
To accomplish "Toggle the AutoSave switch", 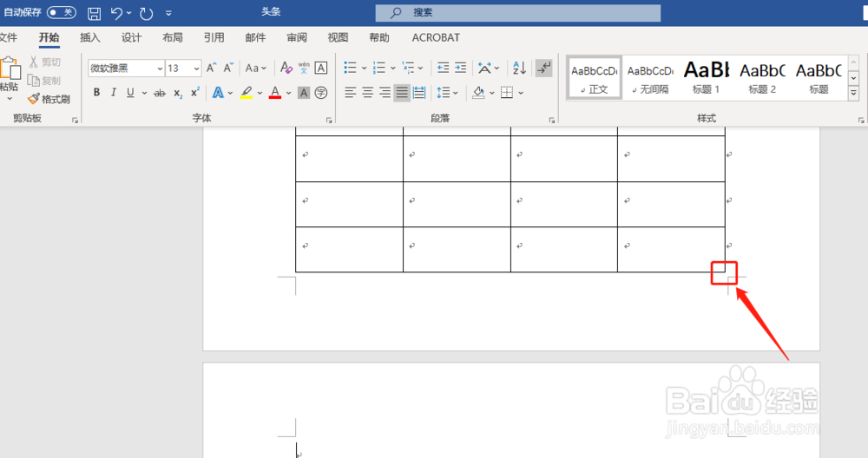I will pyautogui.click(x=61, y=12).
